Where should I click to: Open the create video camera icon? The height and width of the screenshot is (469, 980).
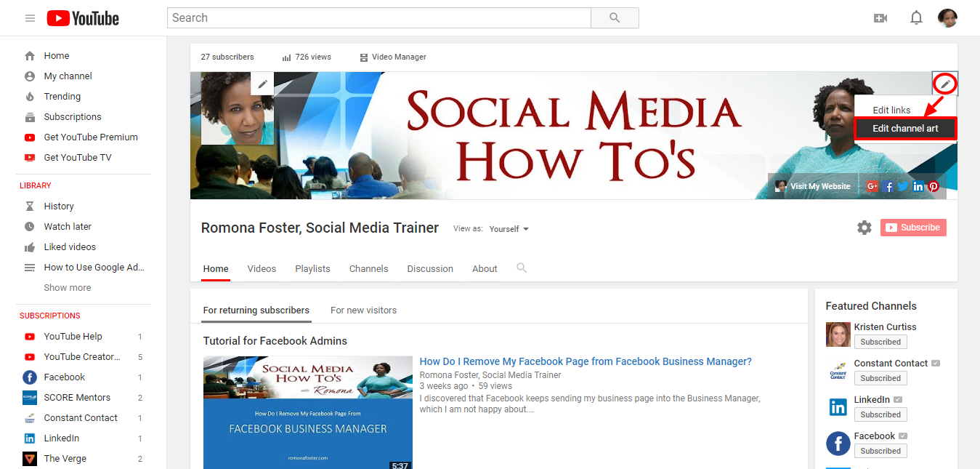[x=880, y=18]
